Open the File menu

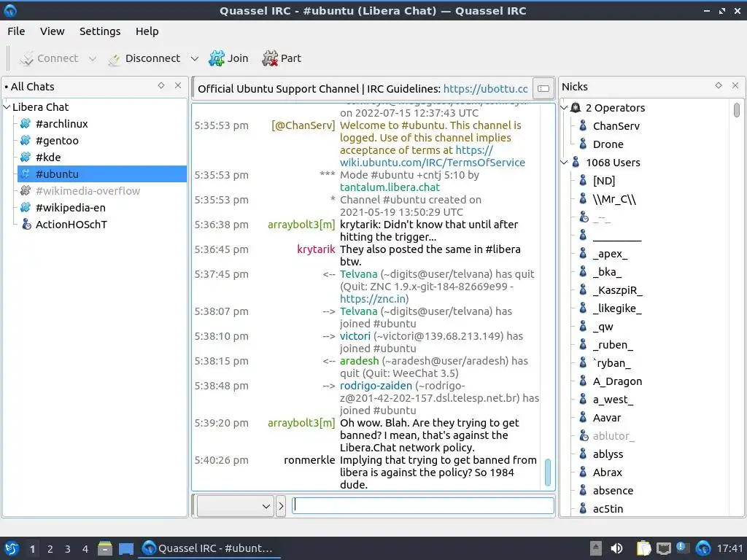[16, 31]
